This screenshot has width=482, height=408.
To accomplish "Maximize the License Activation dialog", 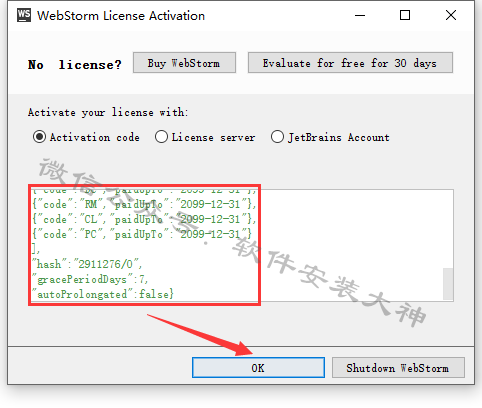I will point(405,15).
